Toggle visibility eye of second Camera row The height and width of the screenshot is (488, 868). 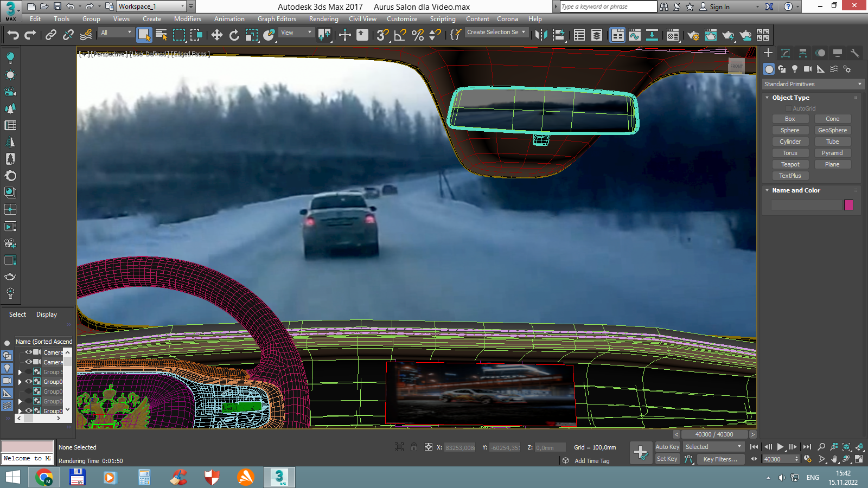click(29, 362)
